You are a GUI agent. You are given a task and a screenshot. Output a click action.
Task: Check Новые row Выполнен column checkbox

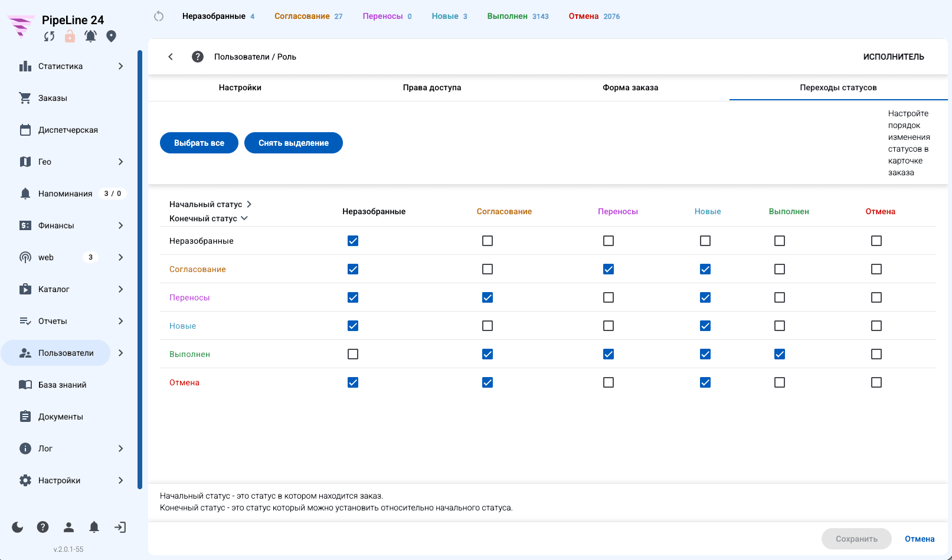[x=780, y=326]
